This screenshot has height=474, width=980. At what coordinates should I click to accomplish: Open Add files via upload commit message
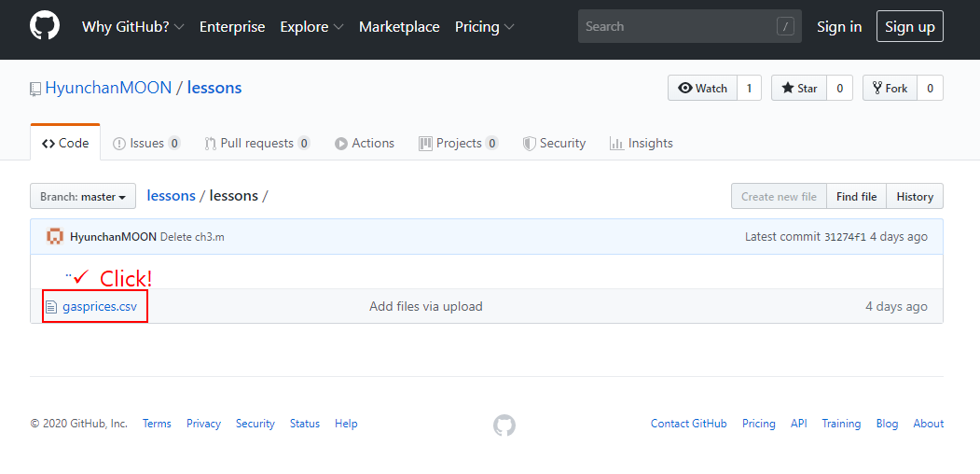(x=425, y=306)
